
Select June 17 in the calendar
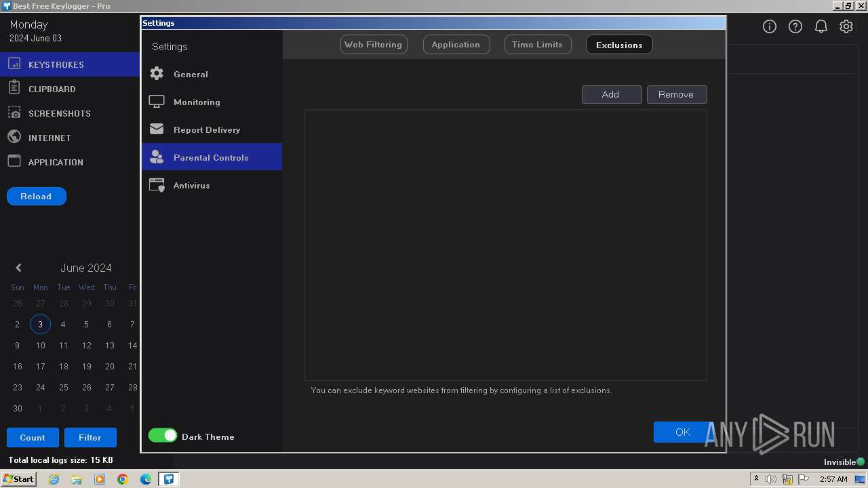point(40,366)
